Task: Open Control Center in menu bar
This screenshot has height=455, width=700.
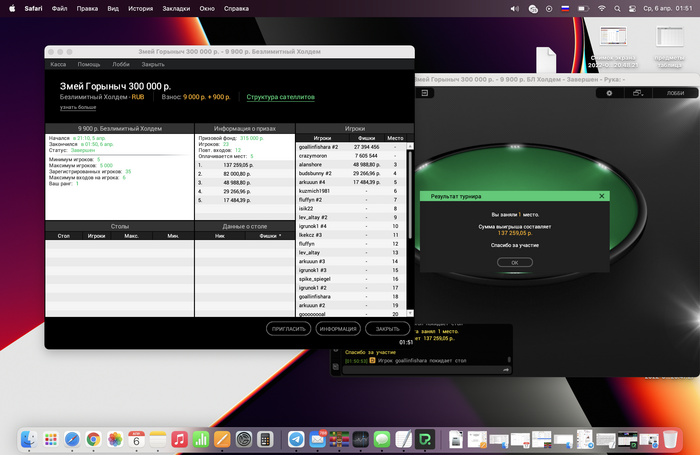Action: pyautogui.click(x=633, y=8)
